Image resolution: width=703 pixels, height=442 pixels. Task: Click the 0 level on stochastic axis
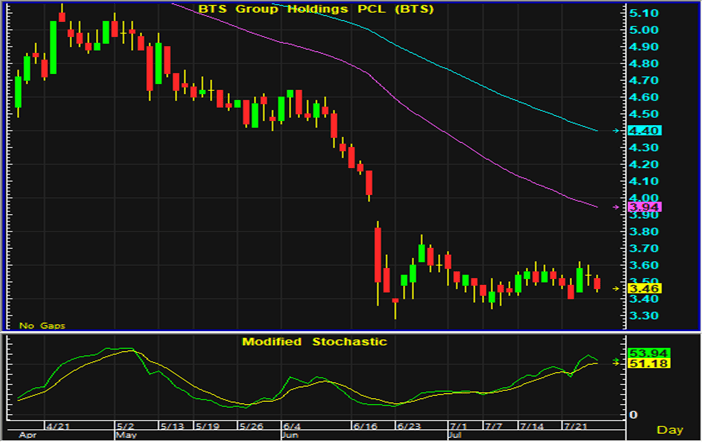[631, 414]
